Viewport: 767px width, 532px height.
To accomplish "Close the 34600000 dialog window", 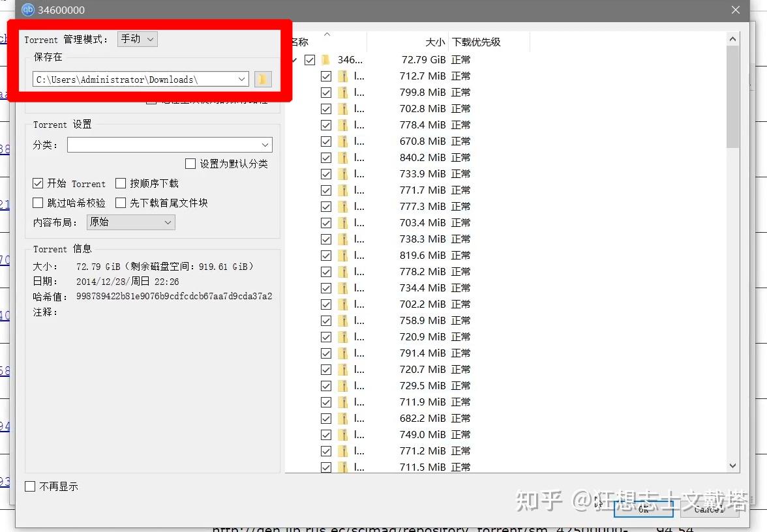I will [735, 10].
